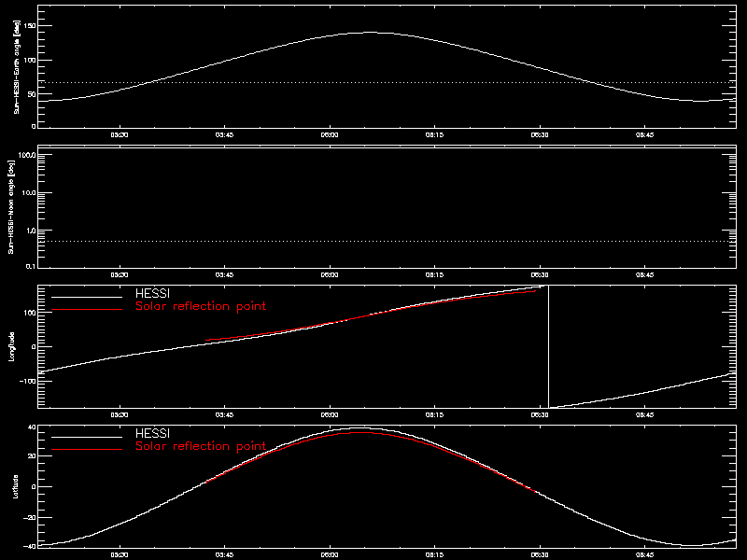Click '06:45' time label under Latitude plot
The height and width of the screenshot is (560, 747).
click(644, 555)
